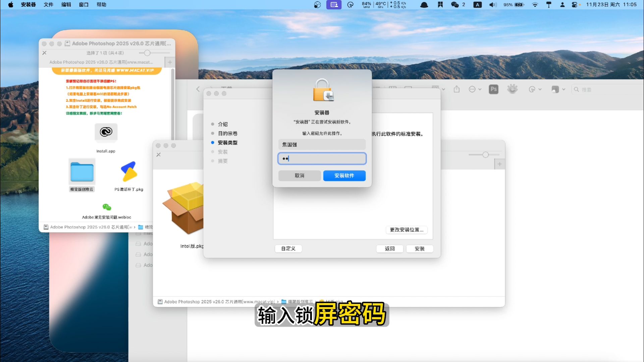Click the Finder 搜索 search field
Viewport: 644px width, 362px height.
(x=607, y=89)
